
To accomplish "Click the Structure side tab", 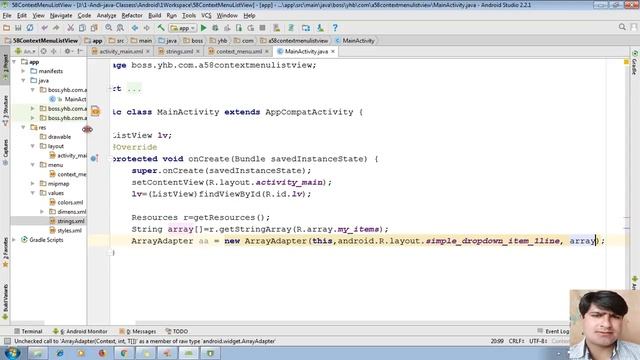I will tap(5, 110).
